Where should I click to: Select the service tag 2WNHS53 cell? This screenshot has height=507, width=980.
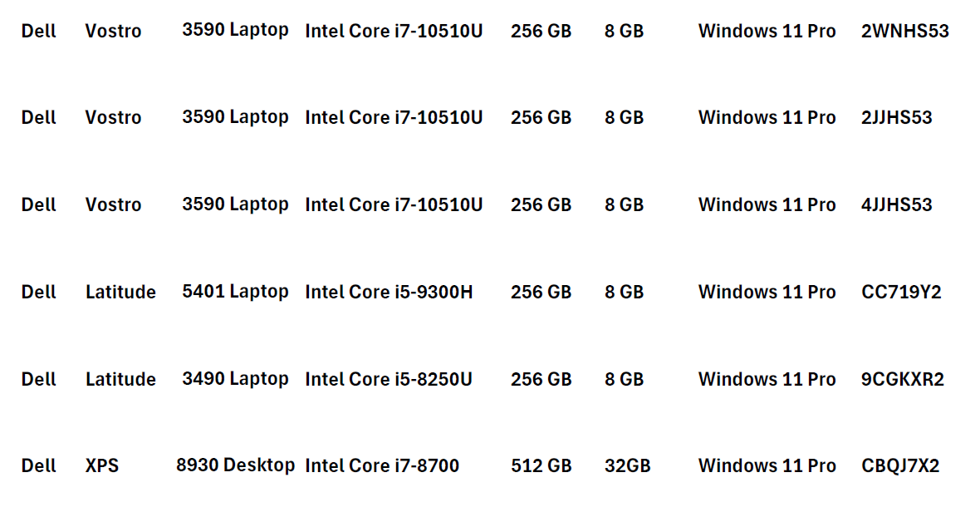click(904, 31)
